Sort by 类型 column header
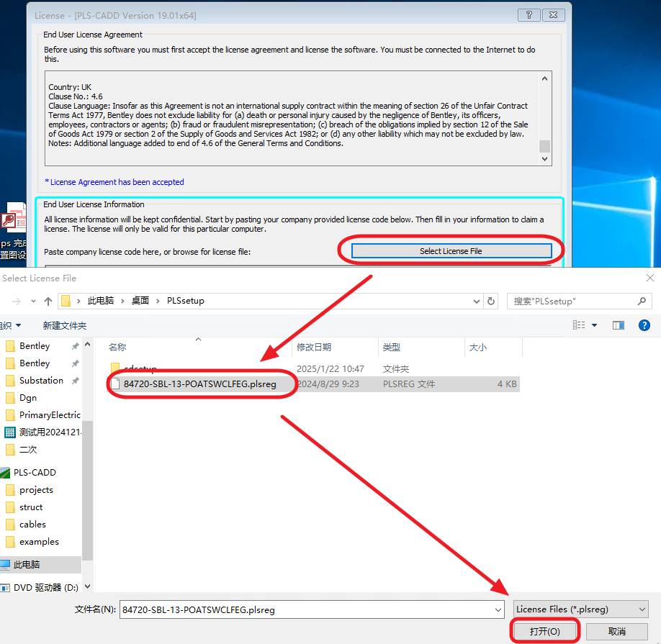Image resolution: width=661 pixels, height=644 pixels. pyautogui.click(x=391, y=348)
